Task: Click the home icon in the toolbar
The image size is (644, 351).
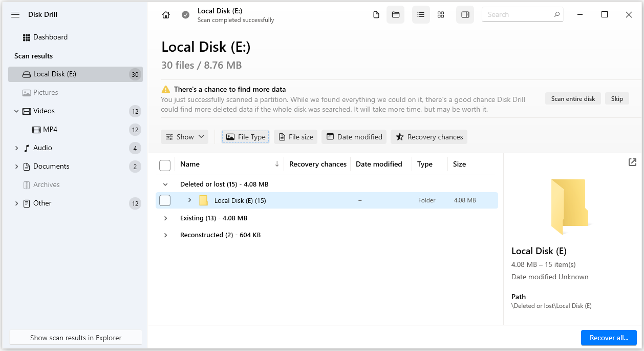Action: coord(165,14)
